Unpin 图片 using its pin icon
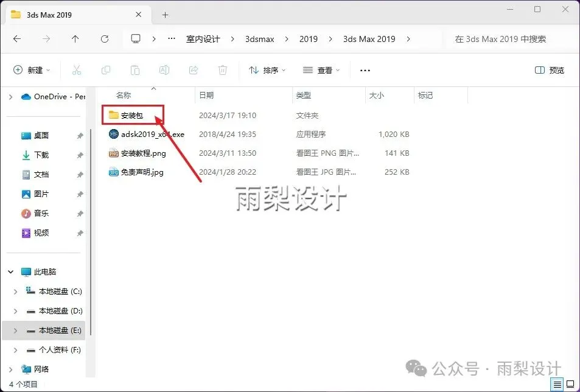Screen dimensions: 580x392 80,194
